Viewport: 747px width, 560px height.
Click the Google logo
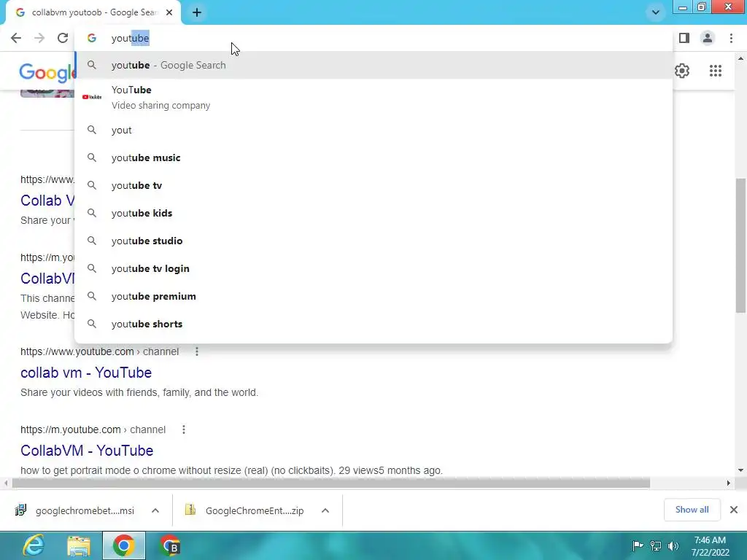47,73
